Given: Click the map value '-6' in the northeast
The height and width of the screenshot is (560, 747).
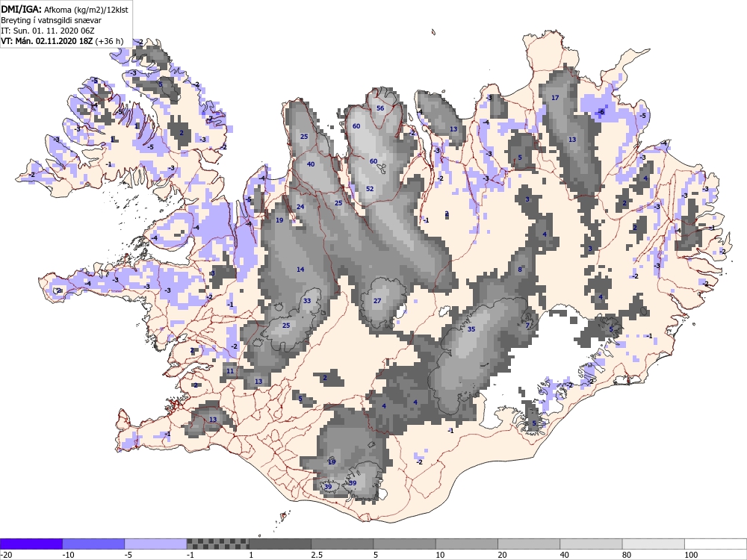Looking at the screenshot, I should (601, 112).
